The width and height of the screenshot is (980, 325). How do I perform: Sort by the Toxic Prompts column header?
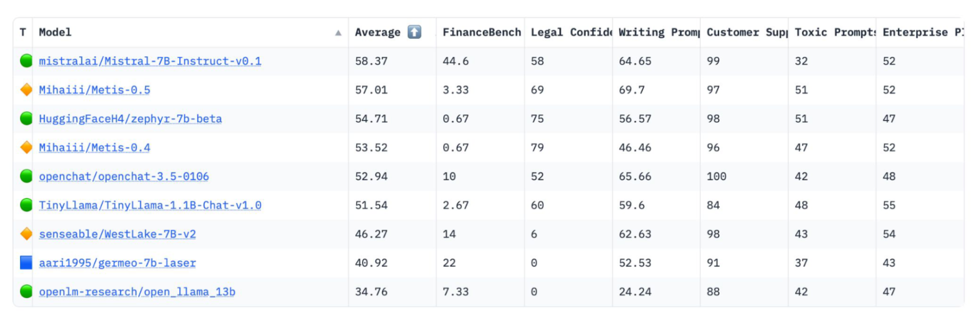tap(834, 32)
